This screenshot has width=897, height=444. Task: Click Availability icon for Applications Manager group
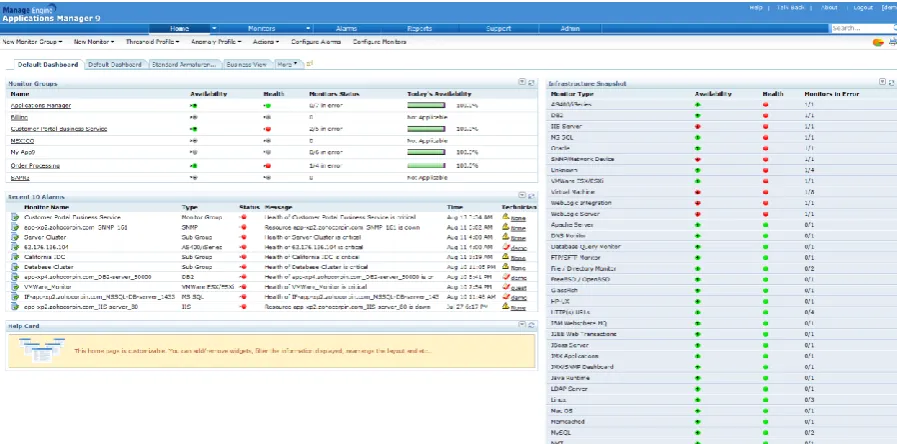(193, 106)
